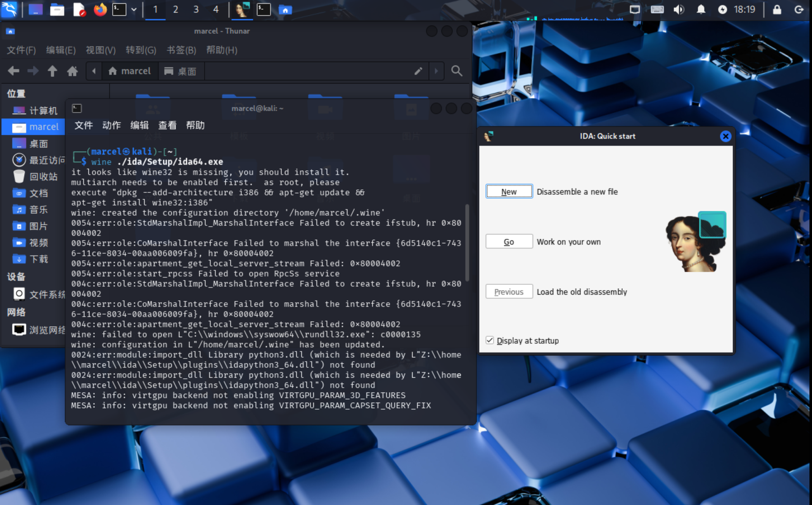This screenshot has height=505, width=812.
Task: Click the pencil edit-path icon in Thunar
Action: [x=418, y=71]
